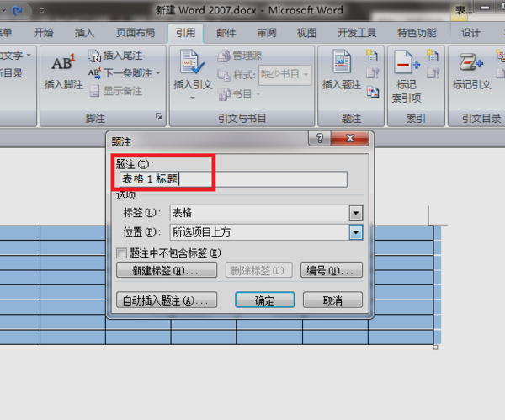Open the position (位置) dropdown arrow
Image resolution: width=505 pixels, height=420 pixels.
[x=356, y=232]
